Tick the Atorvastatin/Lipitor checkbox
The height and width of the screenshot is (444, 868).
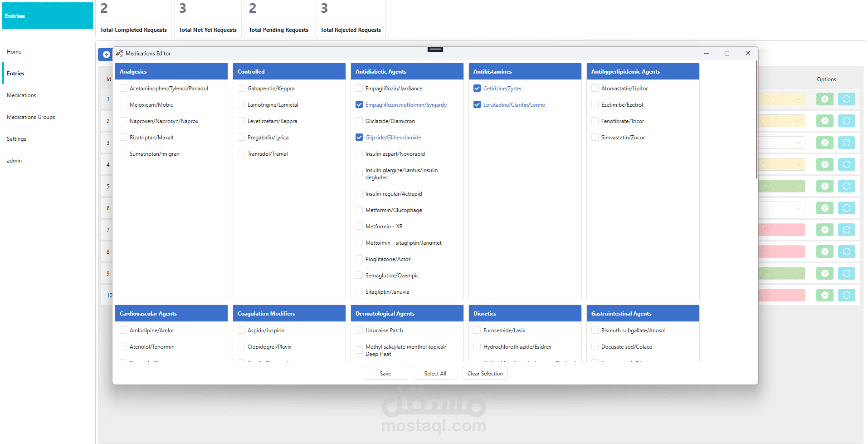[x=595, y=89]
